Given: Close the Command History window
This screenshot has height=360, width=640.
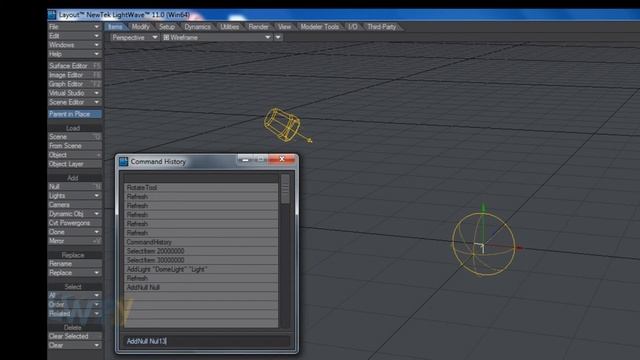Looking at the screenshot, I should [x=282, y=159].
